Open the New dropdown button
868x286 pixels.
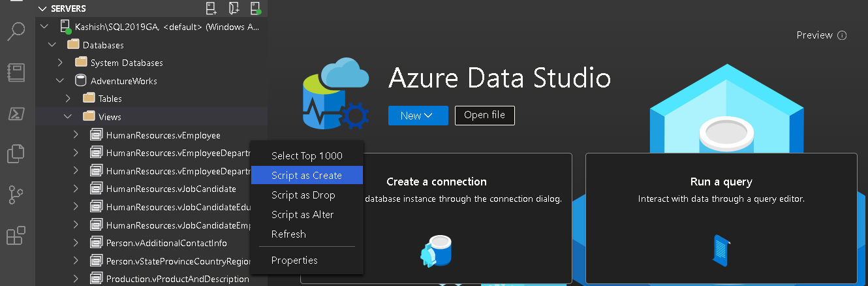click(x=418, y=116)
